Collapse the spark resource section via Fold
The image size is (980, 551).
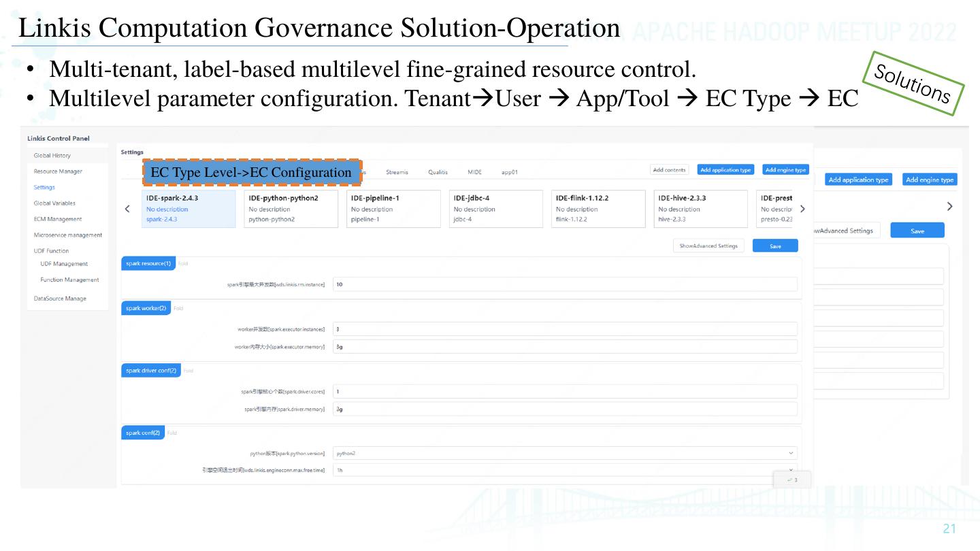[x=183, y=264]
